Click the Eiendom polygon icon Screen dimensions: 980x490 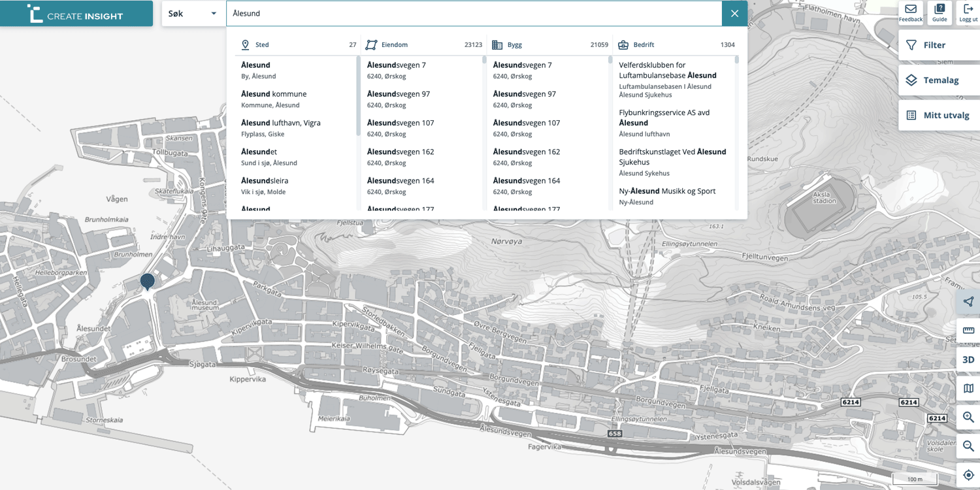tap(371, 45)
